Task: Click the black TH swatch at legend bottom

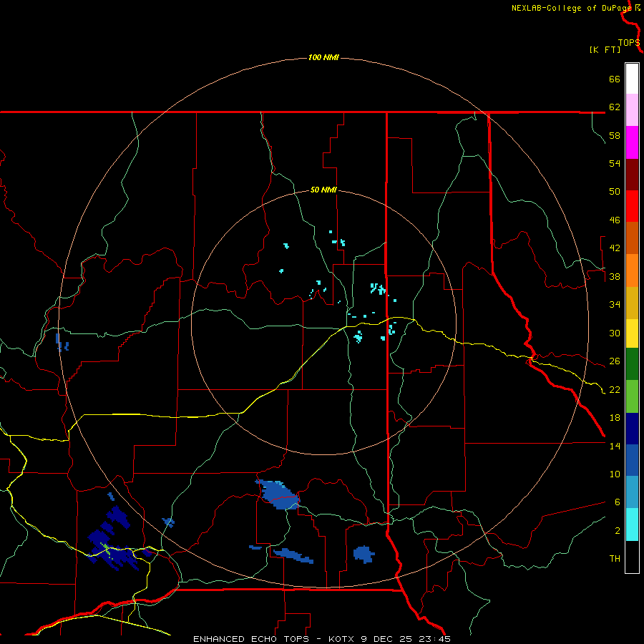Action: [x=632, y=557]
